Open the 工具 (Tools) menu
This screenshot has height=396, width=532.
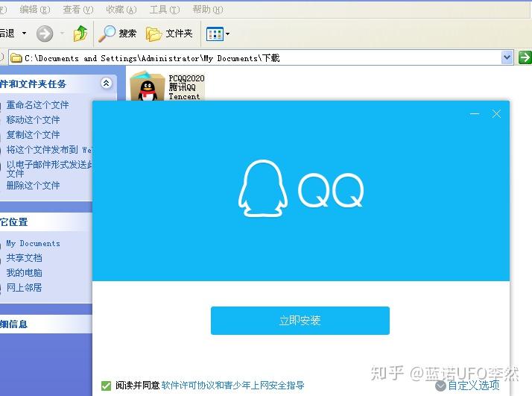pos(164,9)
